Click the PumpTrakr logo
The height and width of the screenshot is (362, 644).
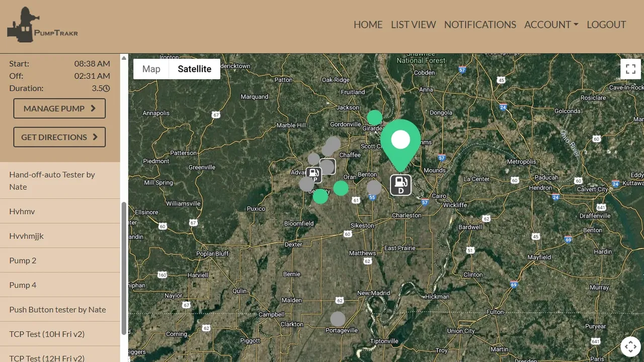[43, 25]
